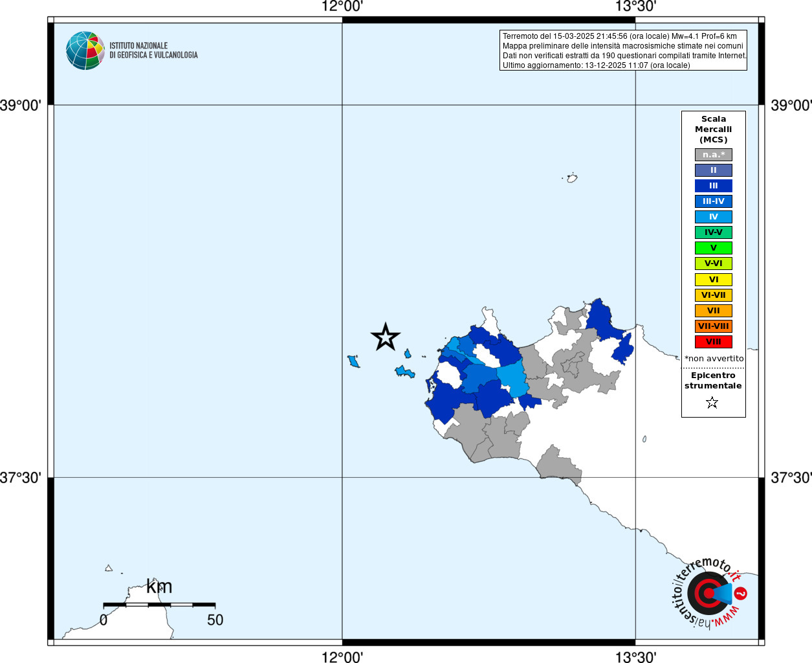Click the westernmost light-blue island
This screenshot has height=663, width=812.
click(x=353, y=361)
